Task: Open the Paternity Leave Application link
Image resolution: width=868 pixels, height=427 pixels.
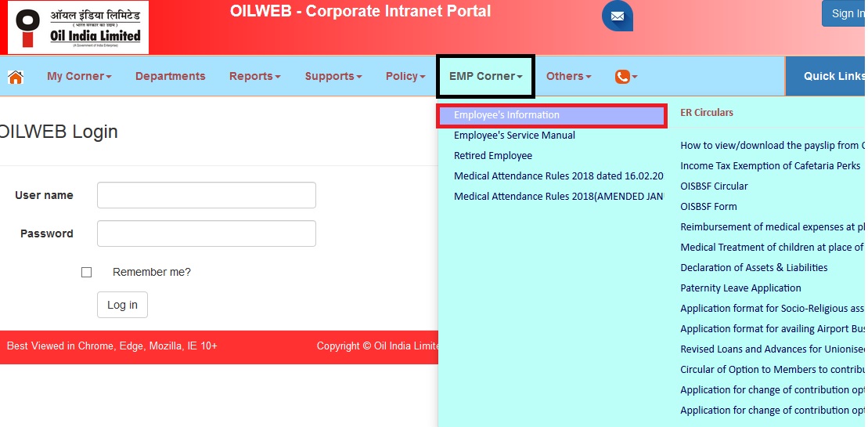Action: pos(740,288)
